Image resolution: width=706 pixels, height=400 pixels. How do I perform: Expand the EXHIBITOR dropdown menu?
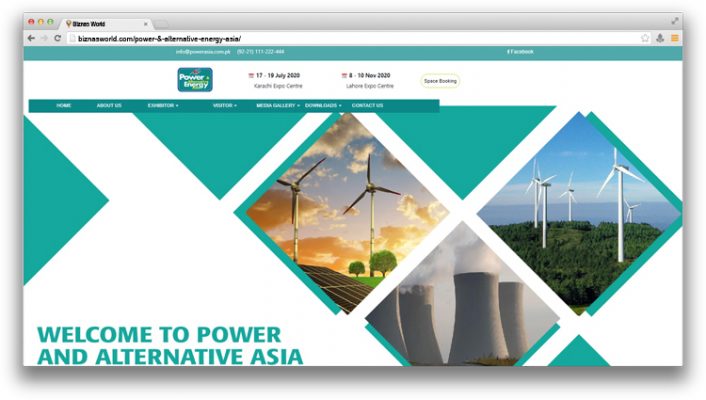tap(163, 105)
